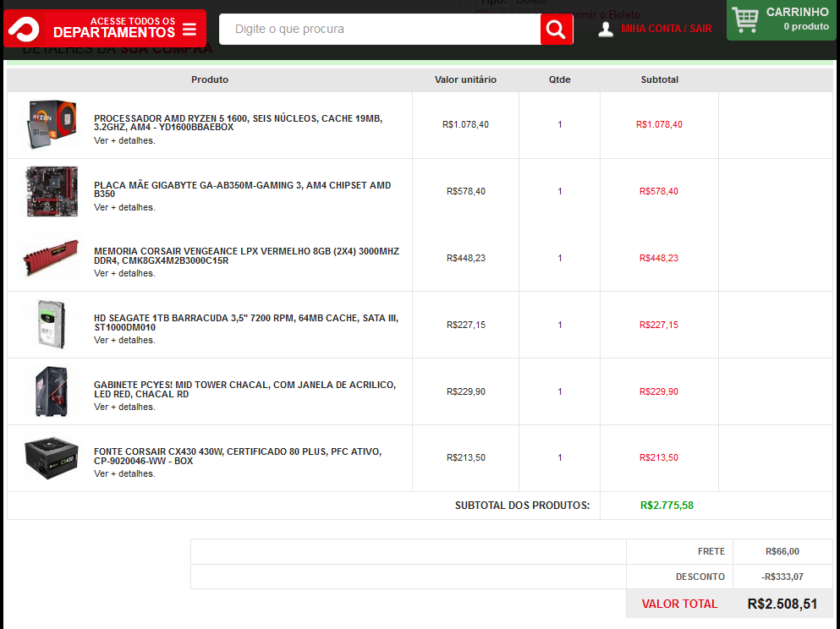Open ACESSE TODOS OS DEPARTAMENTOS menu
Image resolution: width=840 pixels, height=629 pixels.
tap(105, 29)
